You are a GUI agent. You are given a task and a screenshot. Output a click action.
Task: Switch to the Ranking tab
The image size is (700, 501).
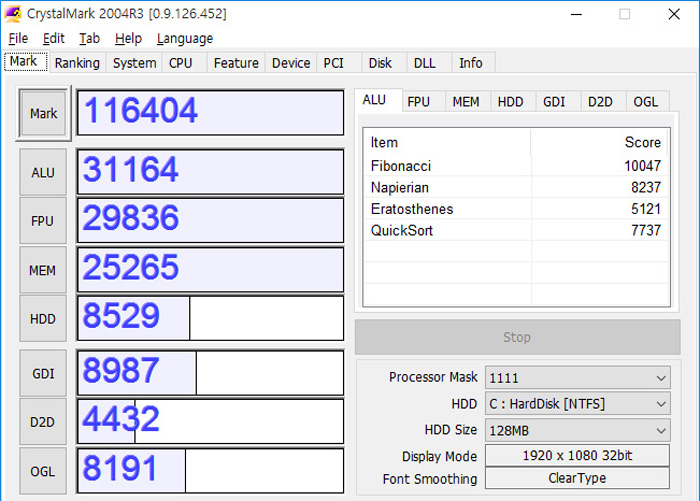pos(77,63)
